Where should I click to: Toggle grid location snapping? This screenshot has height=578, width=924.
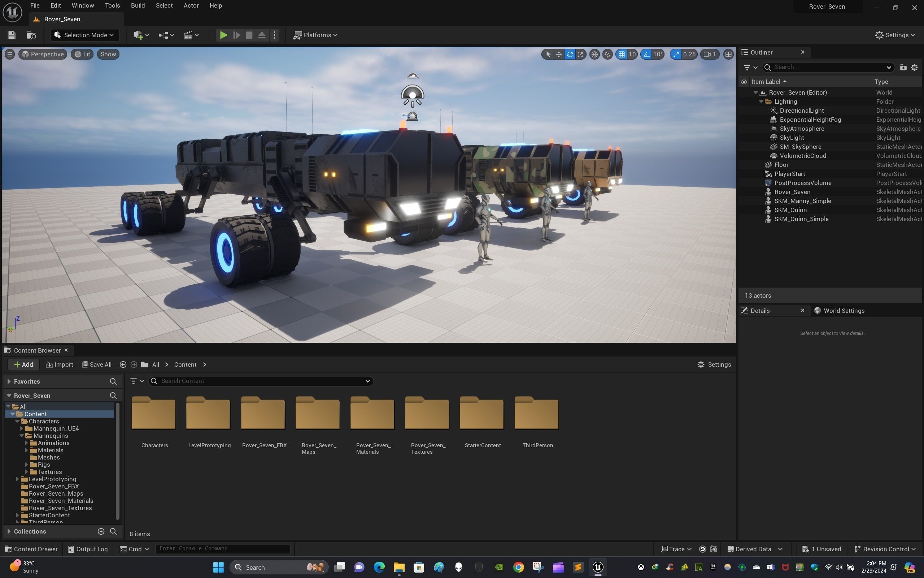pyautogui.click(x=622, y=54)
